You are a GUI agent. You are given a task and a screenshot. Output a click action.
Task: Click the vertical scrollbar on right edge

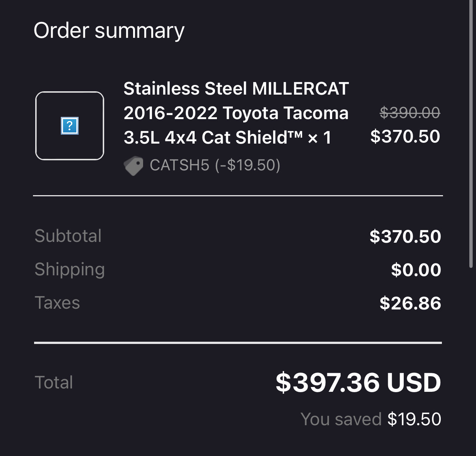[x=471, y=134]
